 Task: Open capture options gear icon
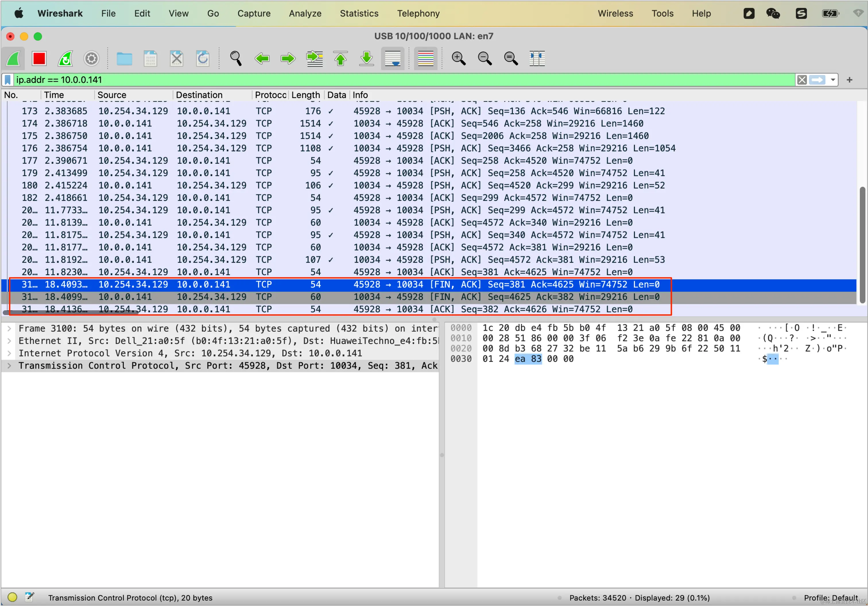(x=91, y=59)
